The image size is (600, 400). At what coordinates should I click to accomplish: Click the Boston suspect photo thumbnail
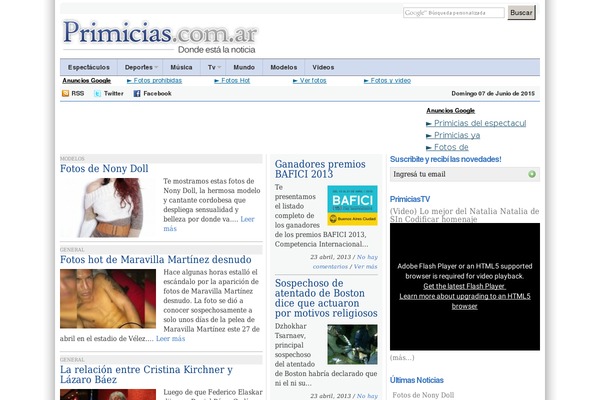(352, 344)
